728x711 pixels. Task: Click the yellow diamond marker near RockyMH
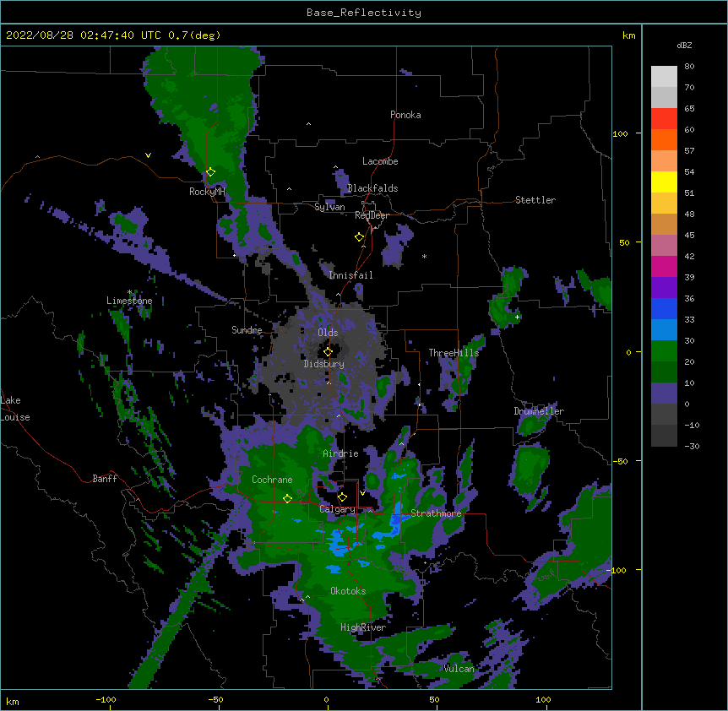210,172
